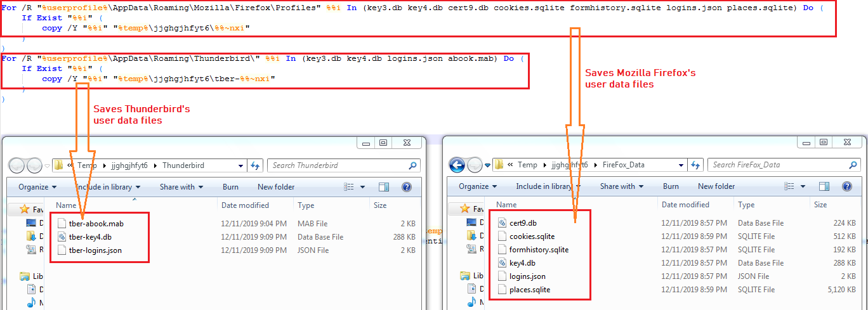Click Temp breadcrumb in FireFox_Data address bar
The height and width of the screenshot is (310, 868).
coord(527,165)
